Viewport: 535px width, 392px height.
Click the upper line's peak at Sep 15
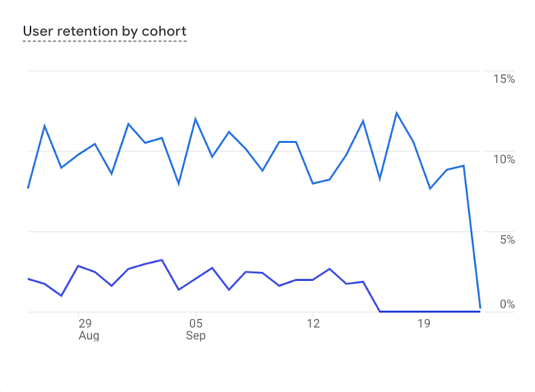coord(363,121)
